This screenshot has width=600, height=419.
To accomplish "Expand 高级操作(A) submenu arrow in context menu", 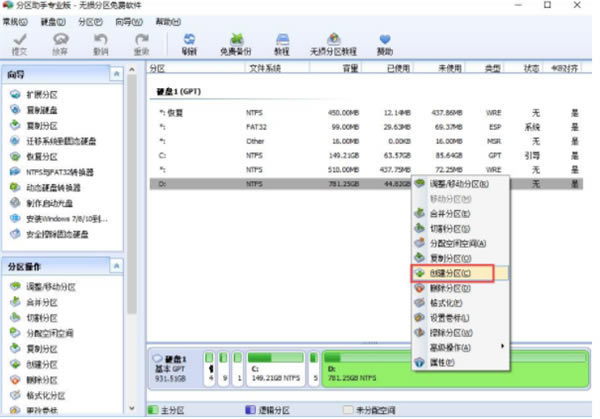I will pos(502,346).
